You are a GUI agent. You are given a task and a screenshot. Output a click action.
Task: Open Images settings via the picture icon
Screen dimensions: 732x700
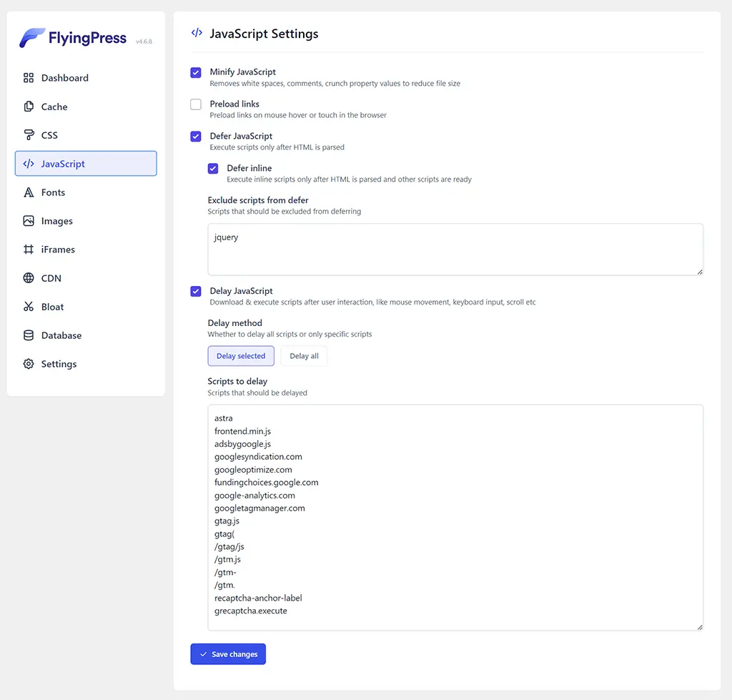point(29,221)
